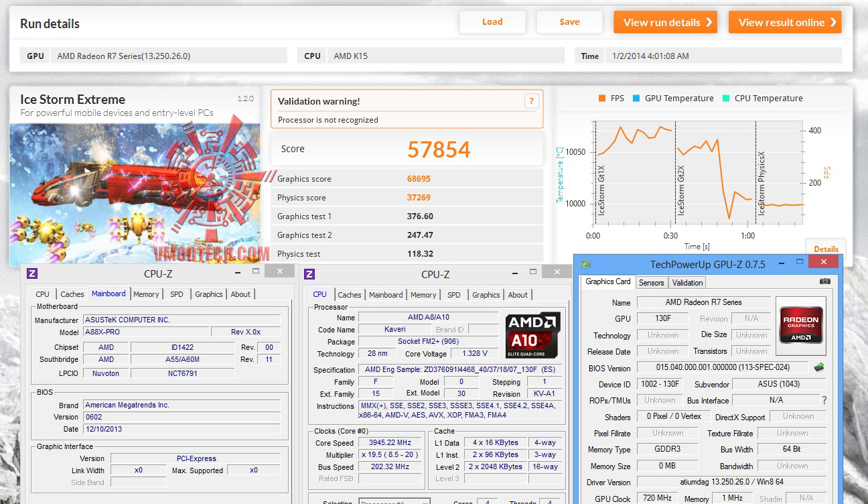This screenshot has width=868, height=504.
Task: Click the Bus Interface question mark in GPU-Z
Action: [x=824, y=400]
